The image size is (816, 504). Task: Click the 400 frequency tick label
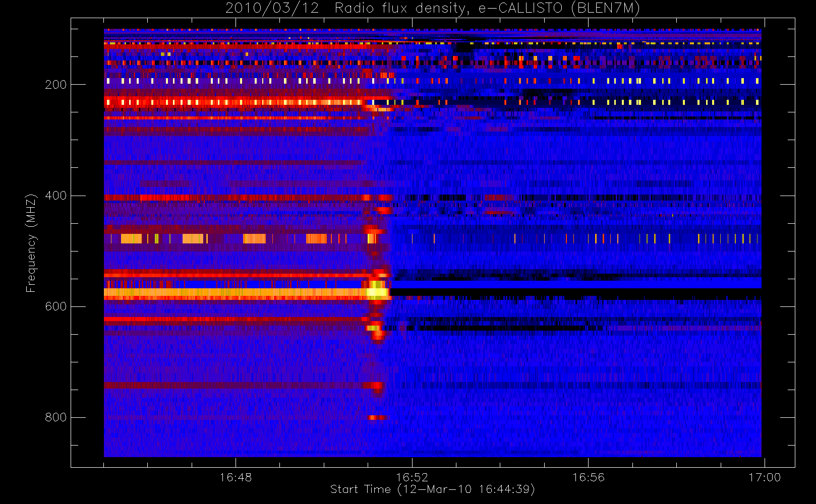[55, 196]
